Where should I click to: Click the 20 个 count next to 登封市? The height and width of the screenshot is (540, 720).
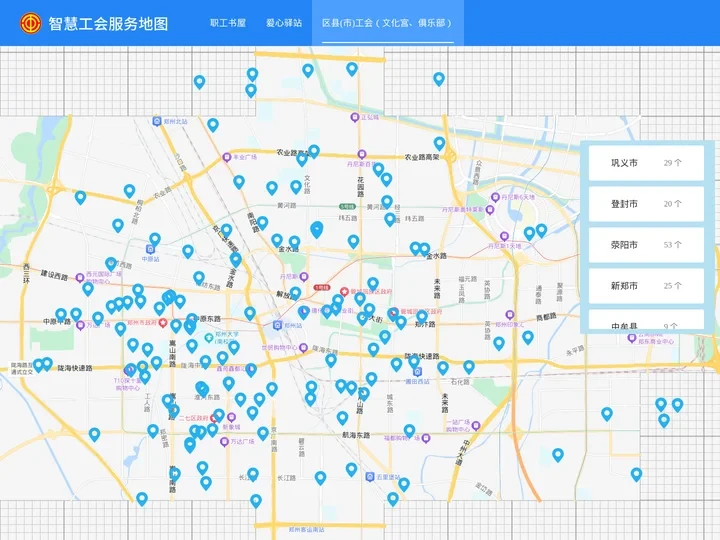[672, 204]
